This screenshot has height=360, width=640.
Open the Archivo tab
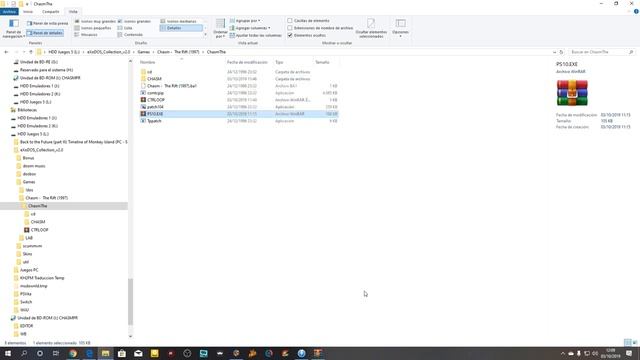(9, 11)
